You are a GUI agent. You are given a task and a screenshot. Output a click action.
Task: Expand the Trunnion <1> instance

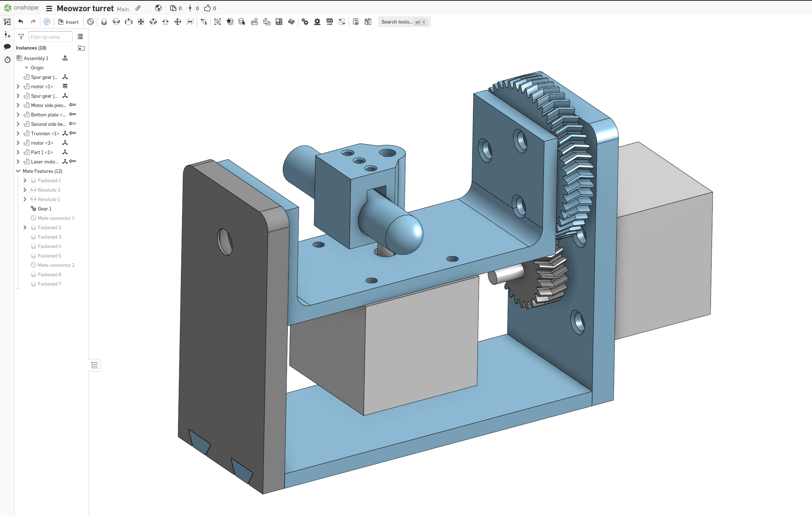tap(18, 133)
